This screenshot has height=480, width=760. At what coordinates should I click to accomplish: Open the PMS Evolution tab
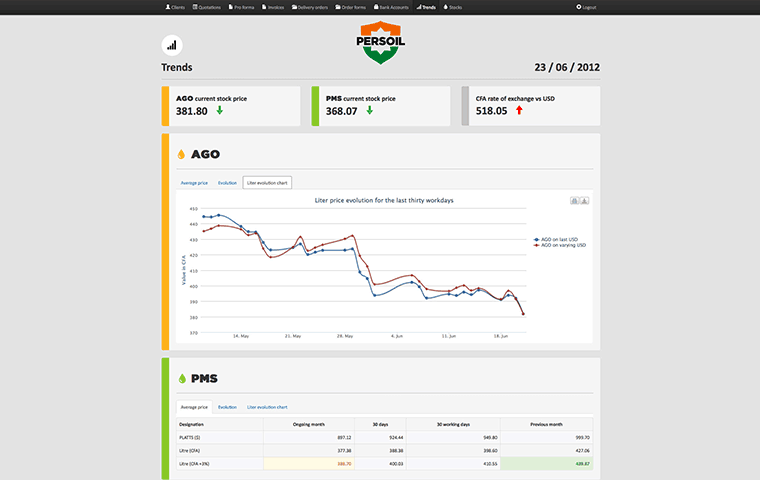[227, 407]
